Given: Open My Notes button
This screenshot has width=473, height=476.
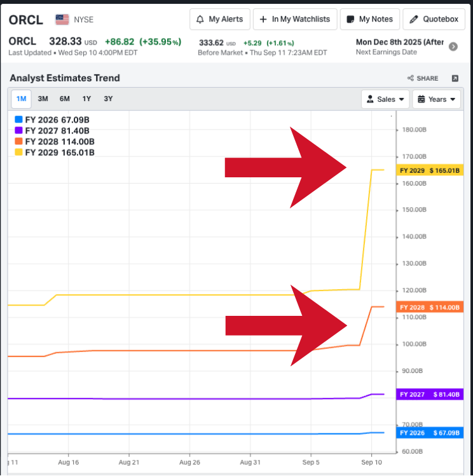Looking at the screenshot, I should 370,19.
